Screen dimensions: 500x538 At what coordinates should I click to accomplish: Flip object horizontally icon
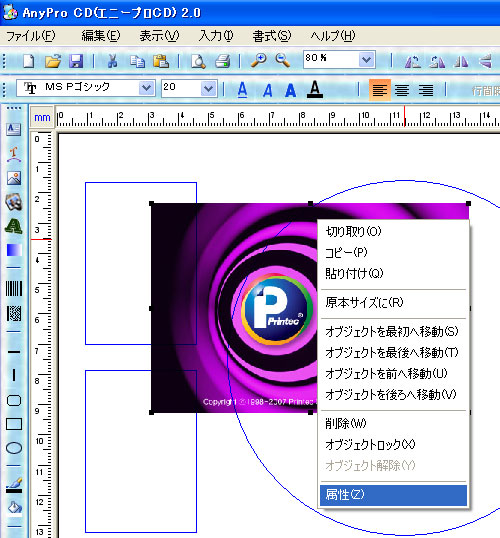tap(461, 62)
